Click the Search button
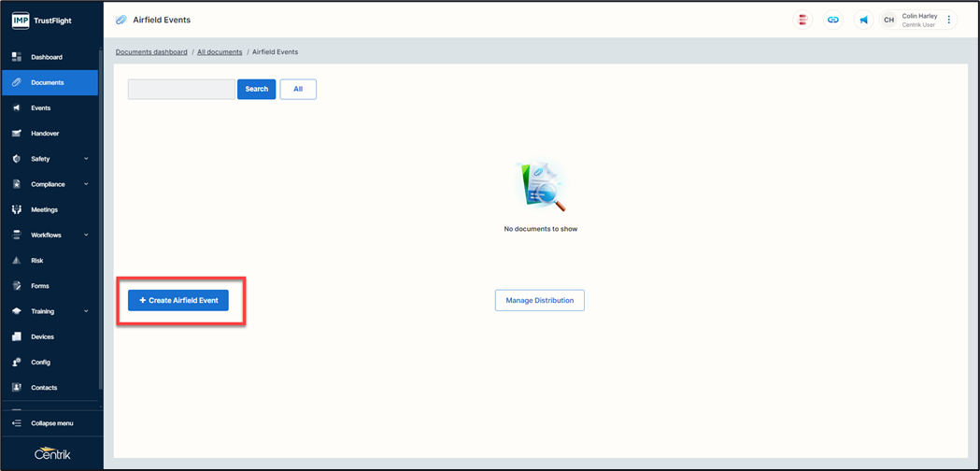This screenshot has width=980, height=471. 256,90
